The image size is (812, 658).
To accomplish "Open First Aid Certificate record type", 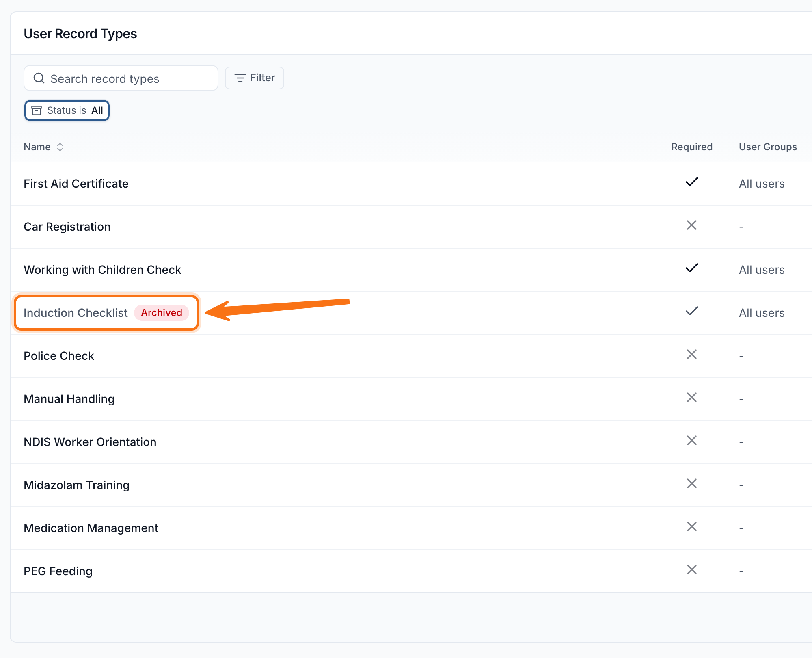I will (76, 184).
